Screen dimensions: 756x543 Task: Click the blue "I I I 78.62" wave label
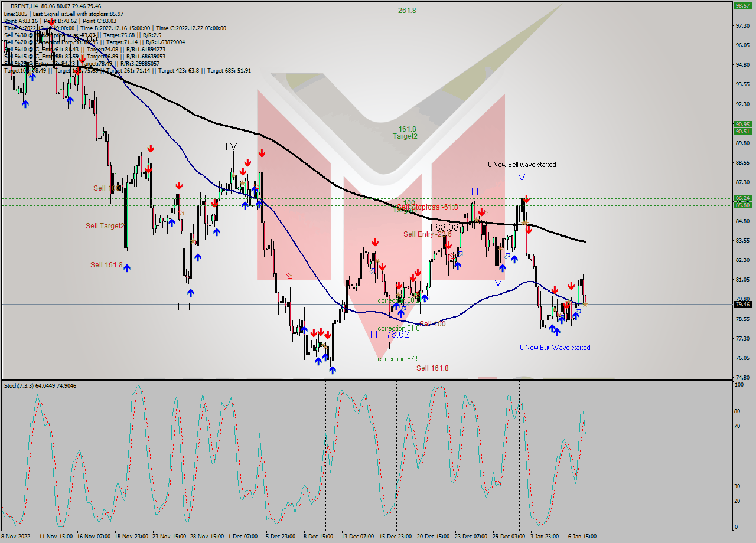pos(390,334)
